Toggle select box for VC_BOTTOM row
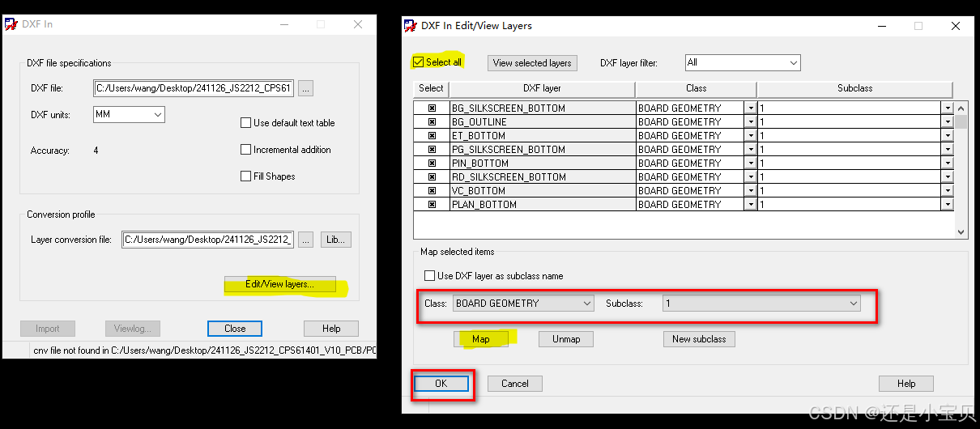Screen dimensions: 980x429 431,191
